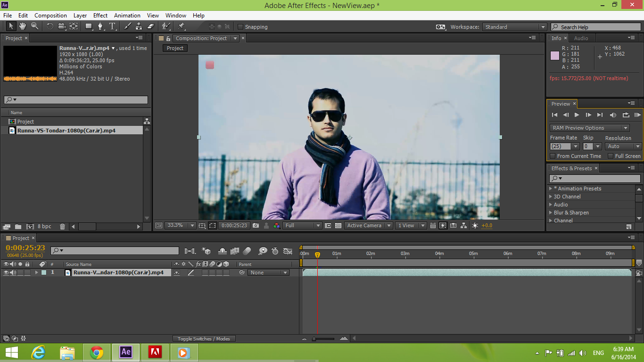Select the Rectangle shape tool
The height and width of the screenshot is (362, 644).
[89, 26]
